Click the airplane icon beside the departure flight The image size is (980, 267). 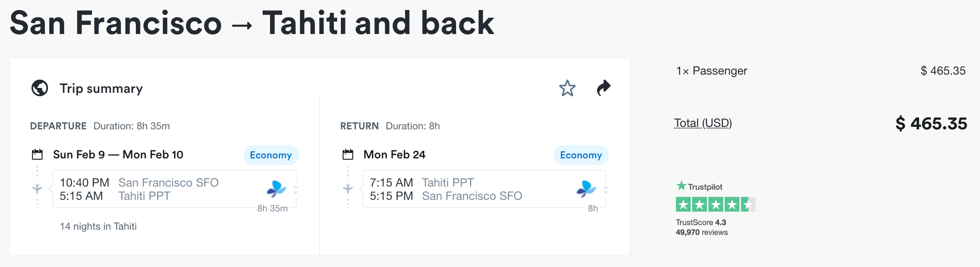37,189
